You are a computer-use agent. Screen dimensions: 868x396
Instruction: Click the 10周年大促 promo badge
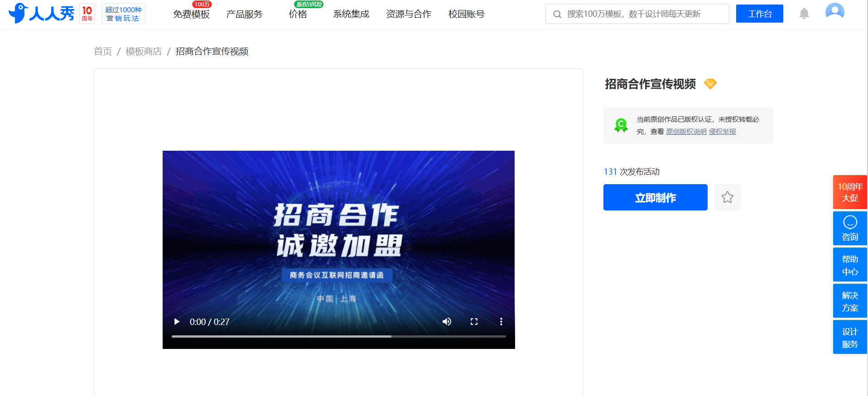pos(850,192)
